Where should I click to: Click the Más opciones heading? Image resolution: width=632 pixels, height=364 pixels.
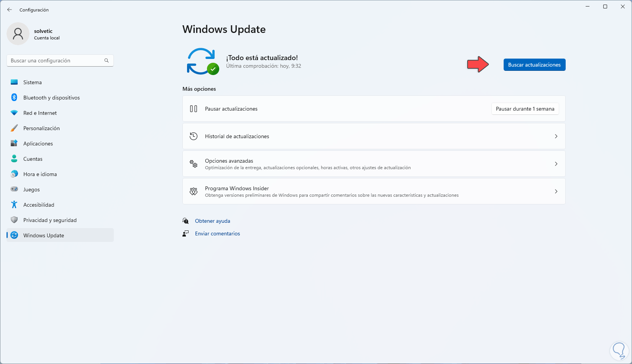coord(199,89)
